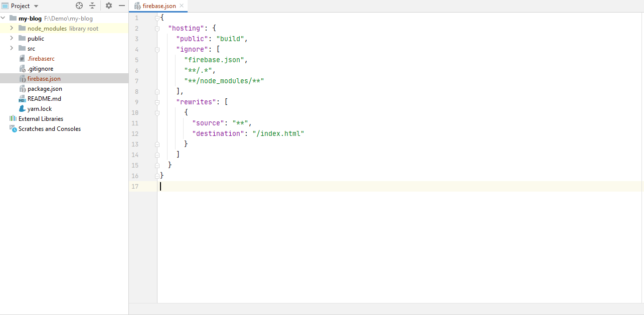Expand the node_modules folder

pyautogui.click(x=12, y=29)
